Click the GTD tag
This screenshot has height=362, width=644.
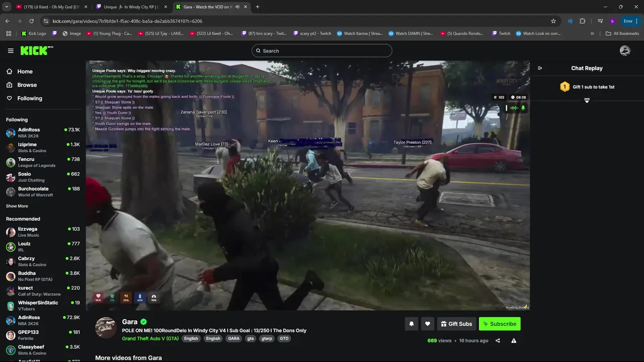(284, 338)
